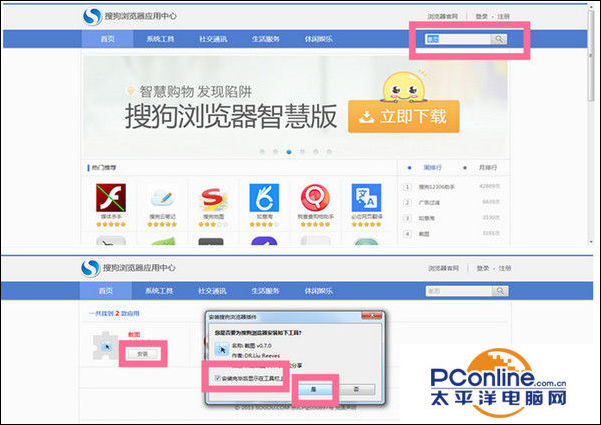The height and width of the screenshot is (425, 601).
Task: Select the active third banner carousel dot
Action: [289, 152]
